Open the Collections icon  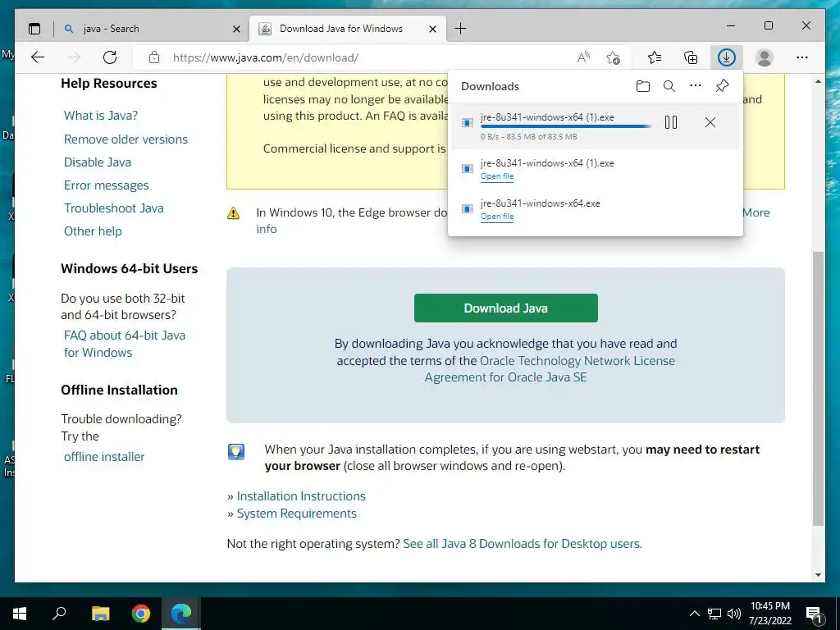pos(691,57)
